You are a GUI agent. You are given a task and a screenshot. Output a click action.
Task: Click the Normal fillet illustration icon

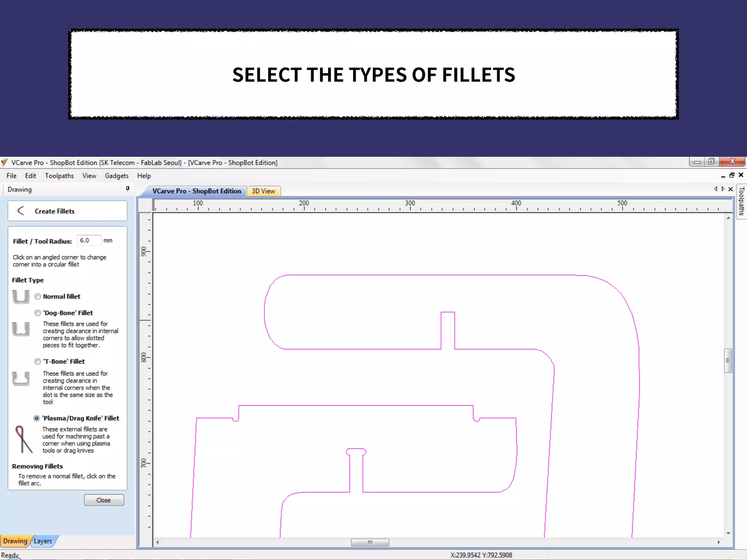(20, 296)
